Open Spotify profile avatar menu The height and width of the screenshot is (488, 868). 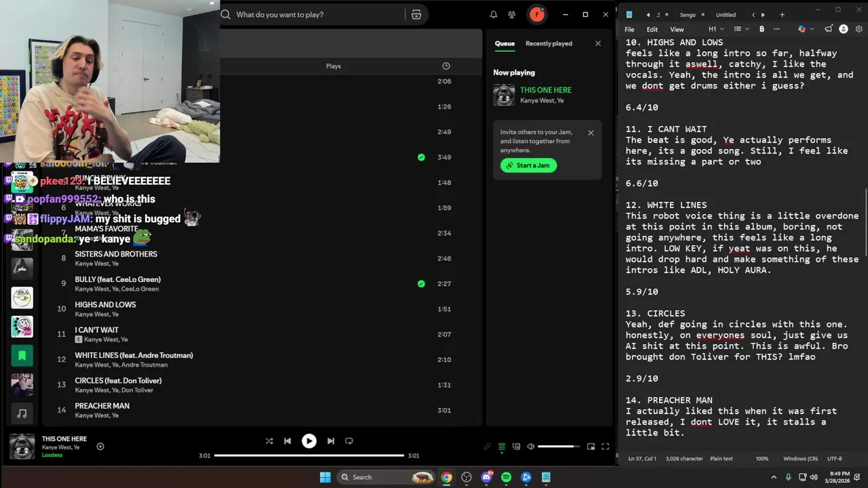click(537, 14)
